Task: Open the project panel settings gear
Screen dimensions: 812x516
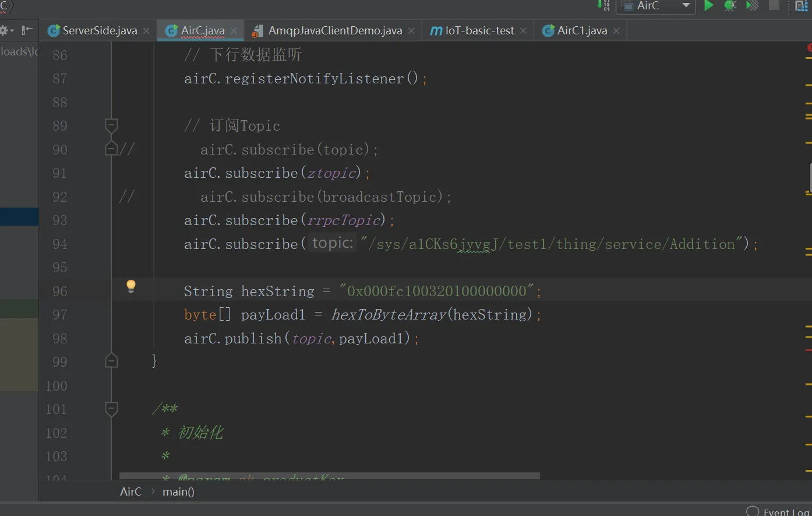Action: 6,30
